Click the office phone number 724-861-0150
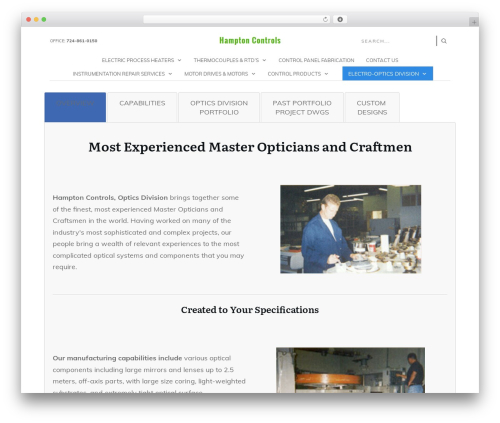 pos(82,41)
